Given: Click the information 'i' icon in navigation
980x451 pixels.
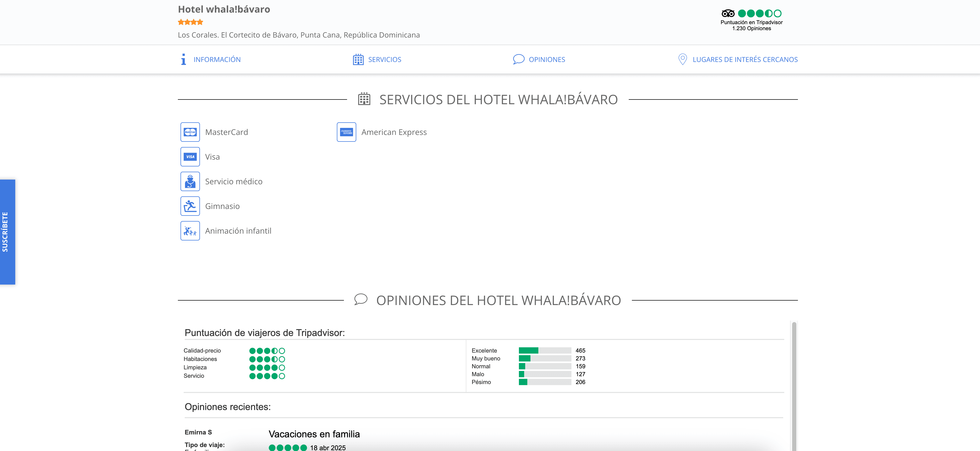Looking at the screenshot, I should 183,59.
